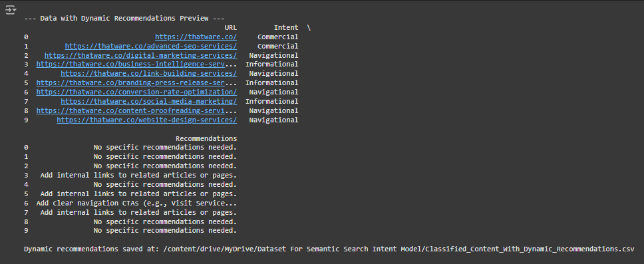Viewport: 644px width, 264px height.
Task: Click row 0 'No specific recommendations needed.'
Action: coord(165,148)
